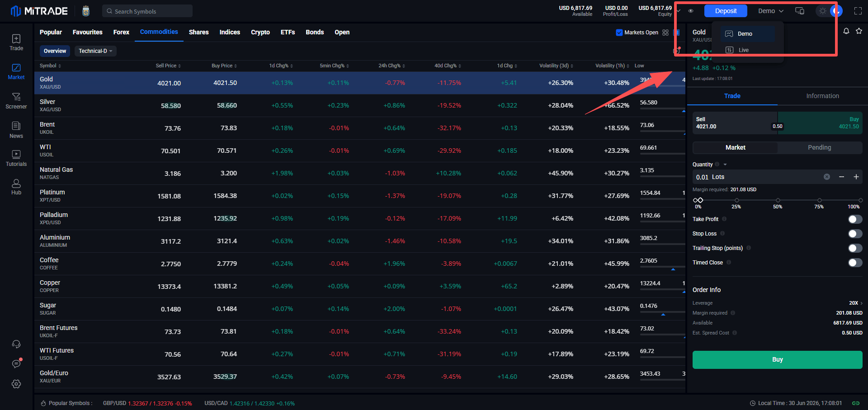868x410 pixels.
Task: Decrease the lot quantity with minus
Action: pyautogui.click(x=842, y=177)
